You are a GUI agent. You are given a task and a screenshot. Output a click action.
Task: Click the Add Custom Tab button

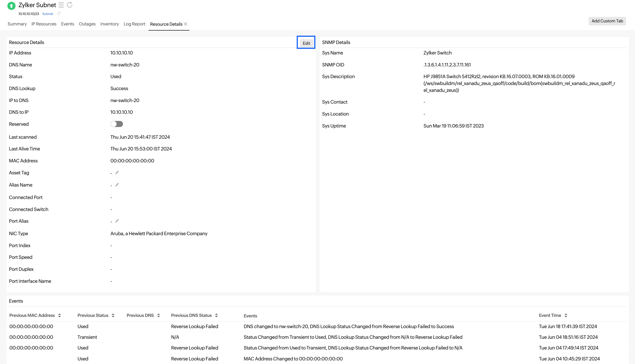pyautogui.click(x=607, y=21)
